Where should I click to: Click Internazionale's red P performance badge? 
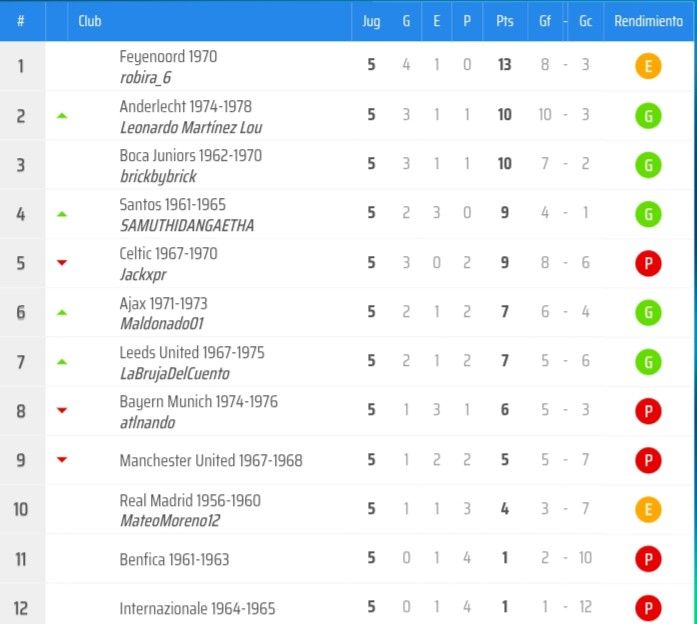click(x=648, y=608)
